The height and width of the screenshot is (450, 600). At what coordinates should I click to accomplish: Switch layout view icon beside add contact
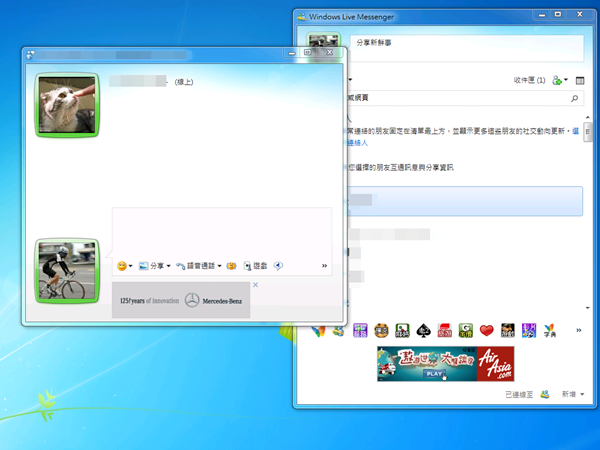click(x=580, y=79)
